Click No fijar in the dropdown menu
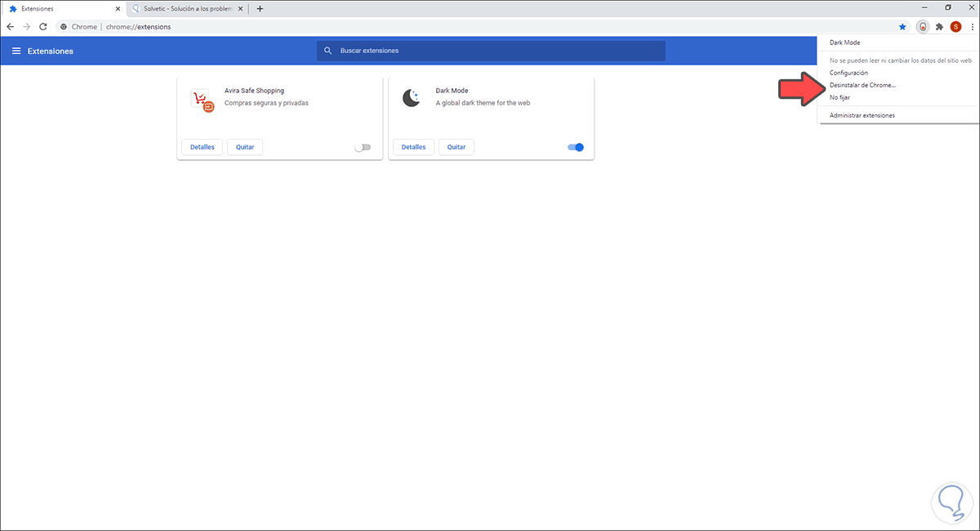Screen dimensions: 980x531 pyautogui.click(x=840, y=96)
